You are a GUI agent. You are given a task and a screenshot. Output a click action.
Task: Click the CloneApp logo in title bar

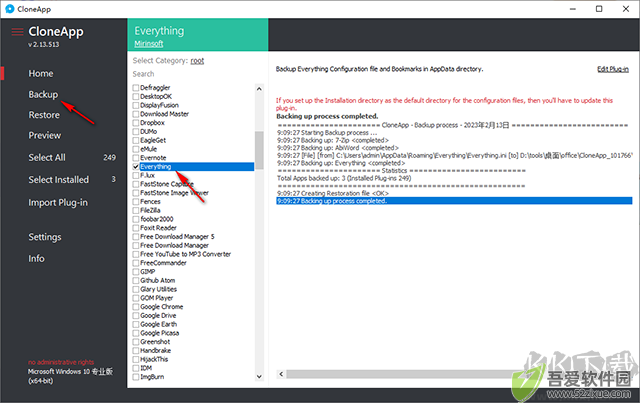tap(10, 9)
